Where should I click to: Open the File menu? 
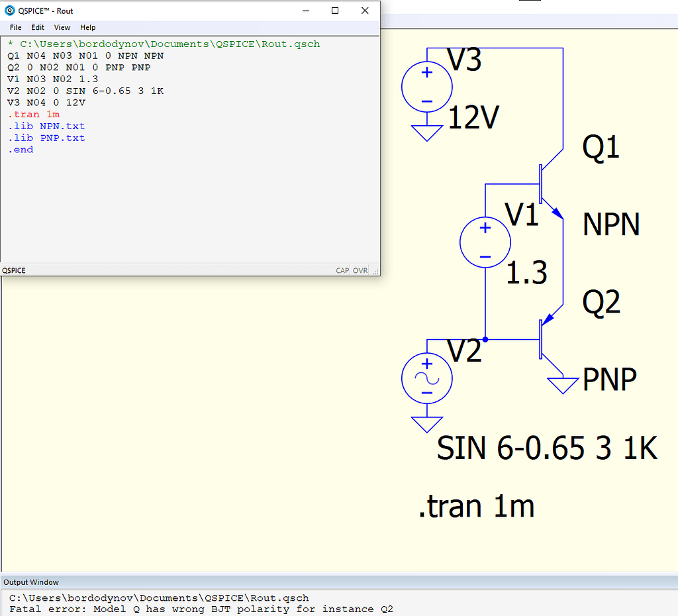tap(15, 27)
